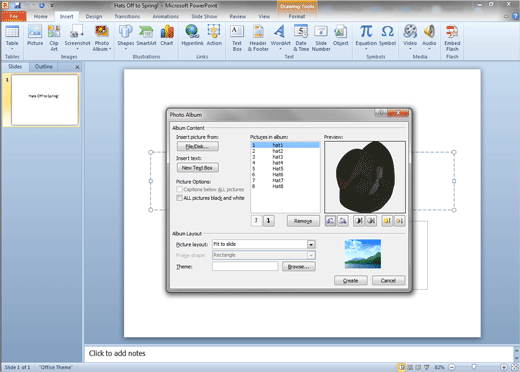Switch to the Slide Show tab
The image size is (520, 372).
click(x=204, y=16)
